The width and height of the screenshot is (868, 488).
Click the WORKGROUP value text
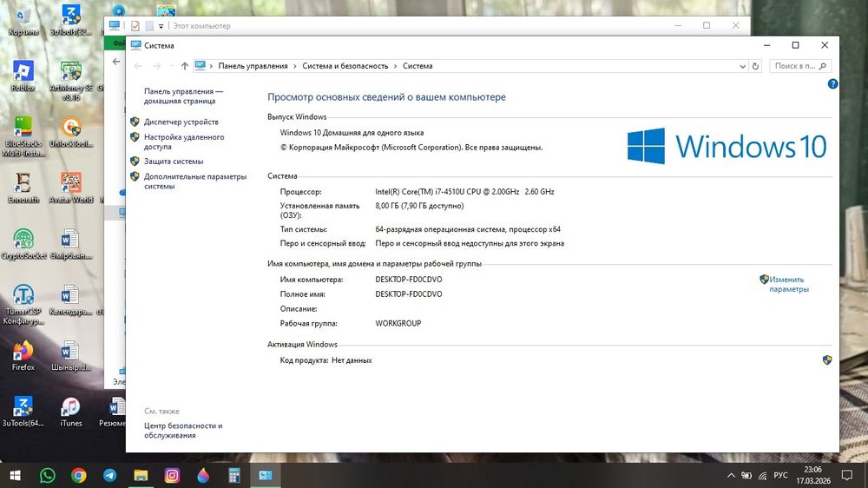[398, 323]
